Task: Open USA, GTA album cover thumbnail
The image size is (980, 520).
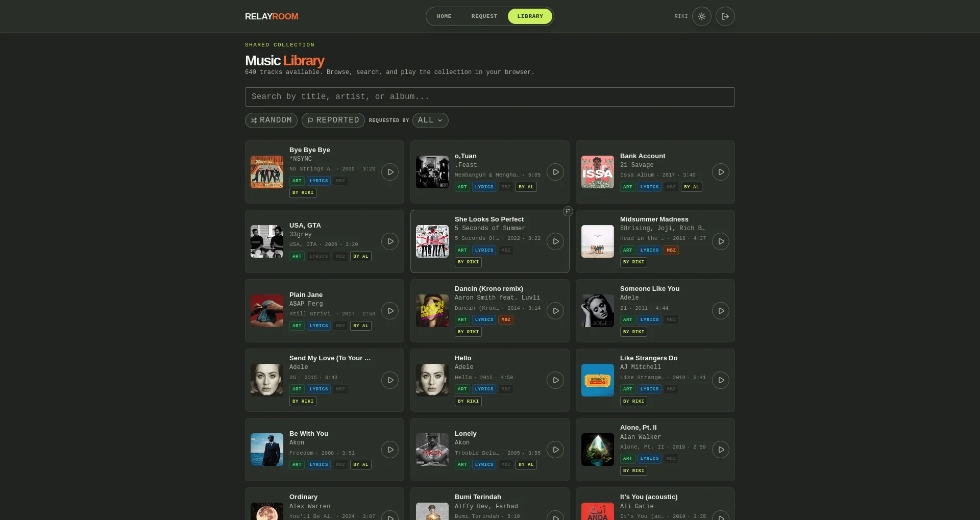Action: [267, 241]
